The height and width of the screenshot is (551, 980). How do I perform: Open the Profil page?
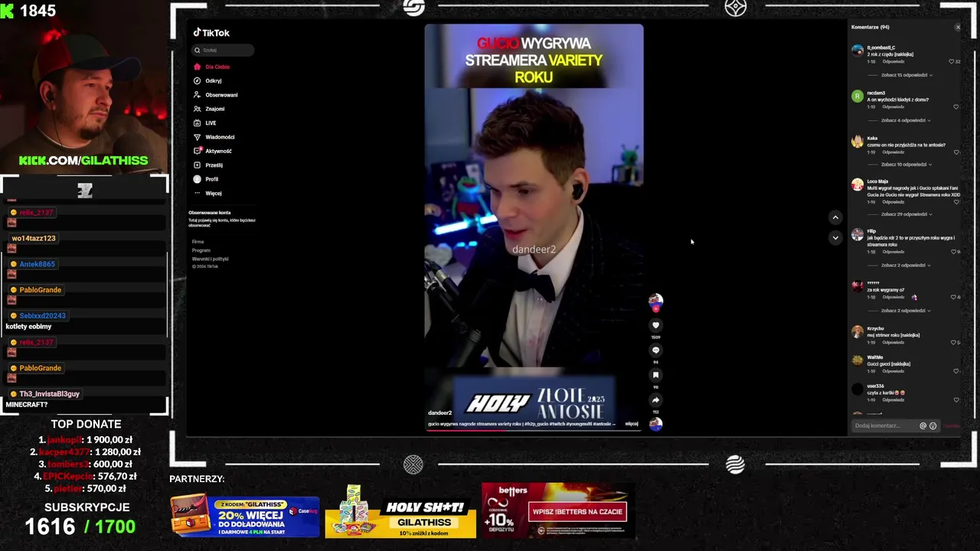[x=207, y=179]
